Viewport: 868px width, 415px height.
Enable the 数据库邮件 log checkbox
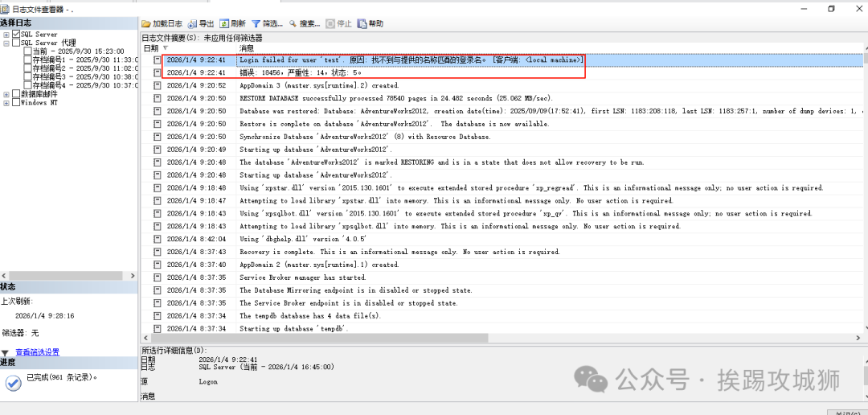(16, 94)
